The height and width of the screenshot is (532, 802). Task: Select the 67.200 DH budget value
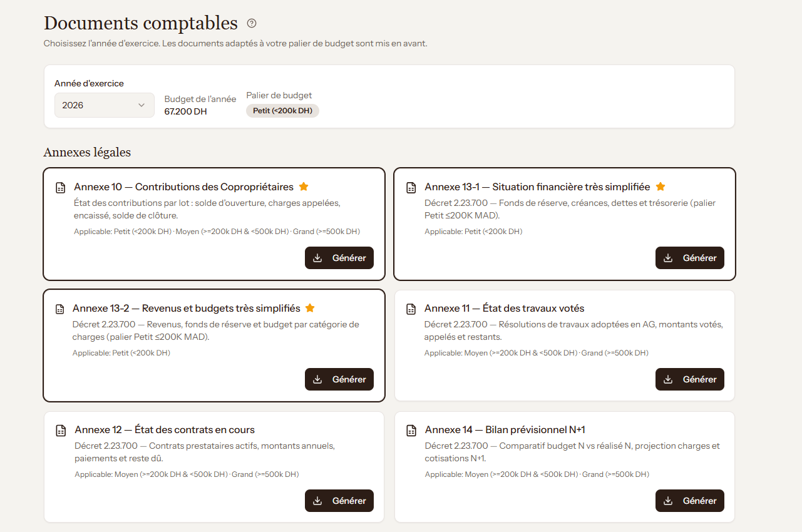click(186, 111)
